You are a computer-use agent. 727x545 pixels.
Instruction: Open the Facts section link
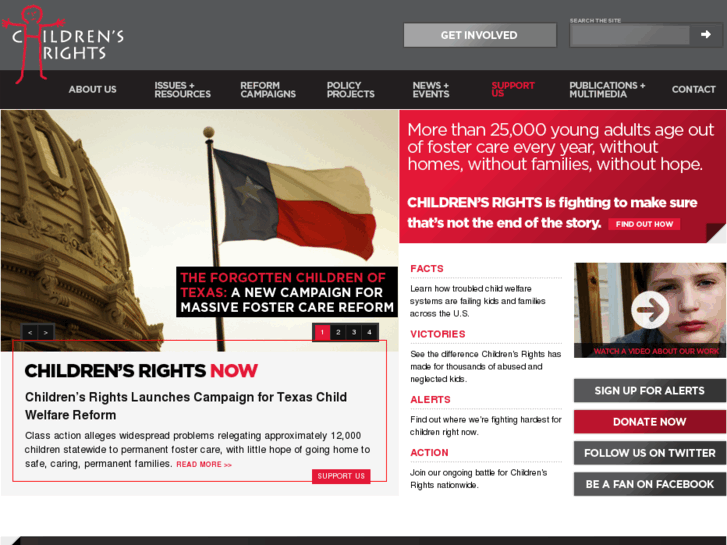click(x=427, y=269)
